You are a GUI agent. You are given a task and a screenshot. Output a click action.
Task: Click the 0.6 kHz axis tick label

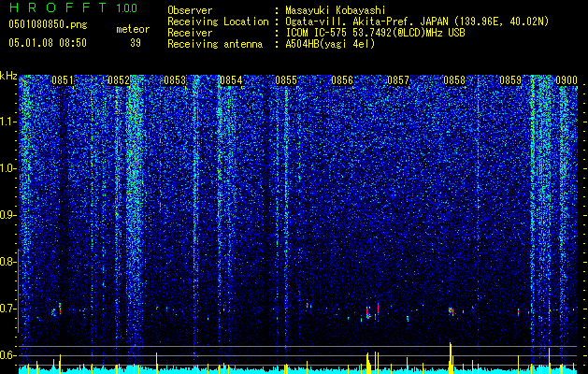click(8, 355)
